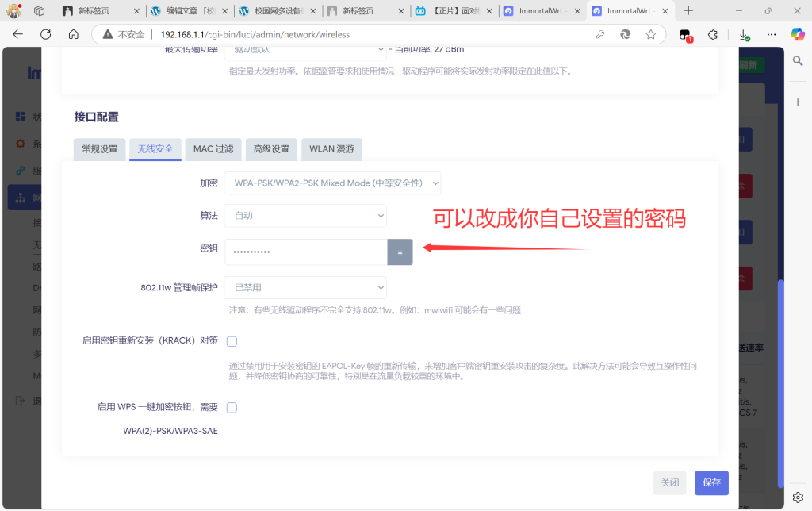
Task: Open sidebar settings gear at bottom right
Action: click(798, 498)
